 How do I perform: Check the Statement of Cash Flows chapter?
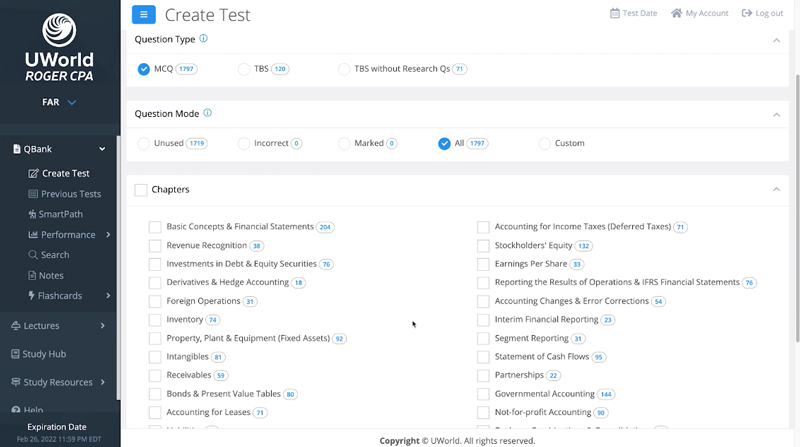[483, 357]
